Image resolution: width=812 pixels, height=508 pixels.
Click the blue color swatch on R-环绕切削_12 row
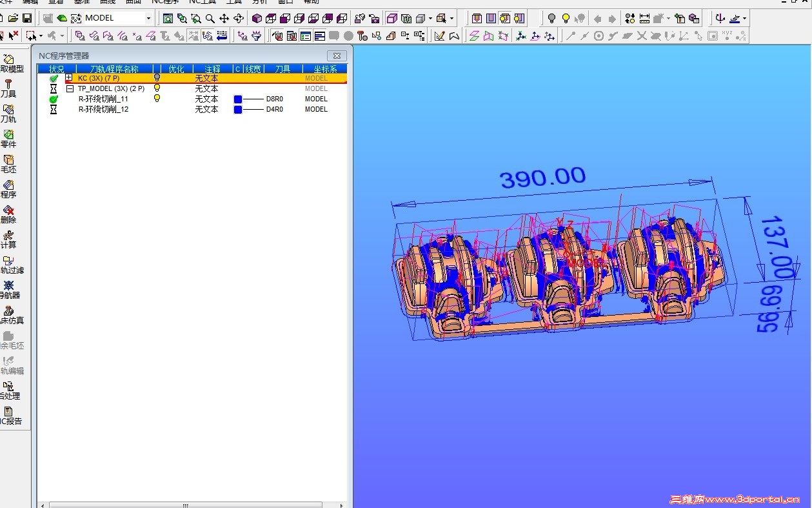click(x=237, y=110)
